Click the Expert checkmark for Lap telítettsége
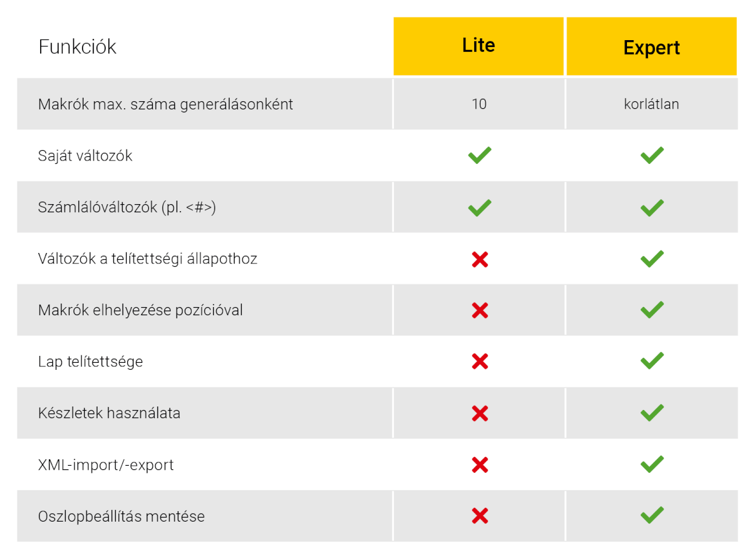This screenshot has height=560, width=756. 652,361
